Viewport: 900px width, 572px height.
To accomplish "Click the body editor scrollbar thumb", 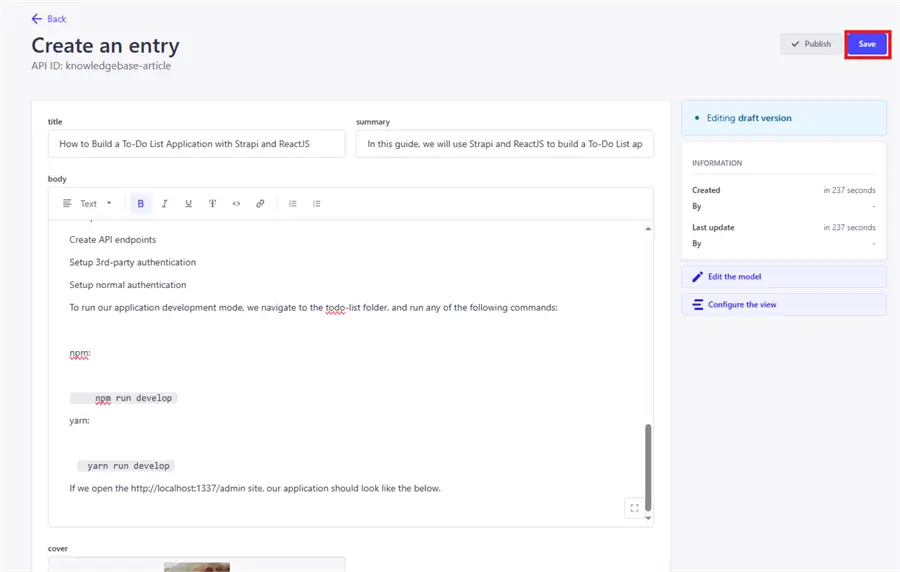I will tap(648, 467).
